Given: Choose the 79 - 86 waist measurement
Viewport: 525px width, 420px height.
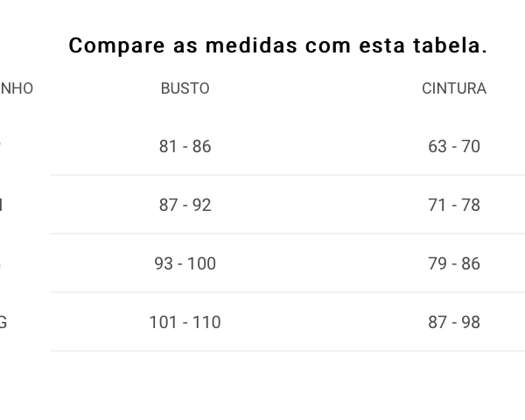Looking at the screenshot, I should point(454,263).
